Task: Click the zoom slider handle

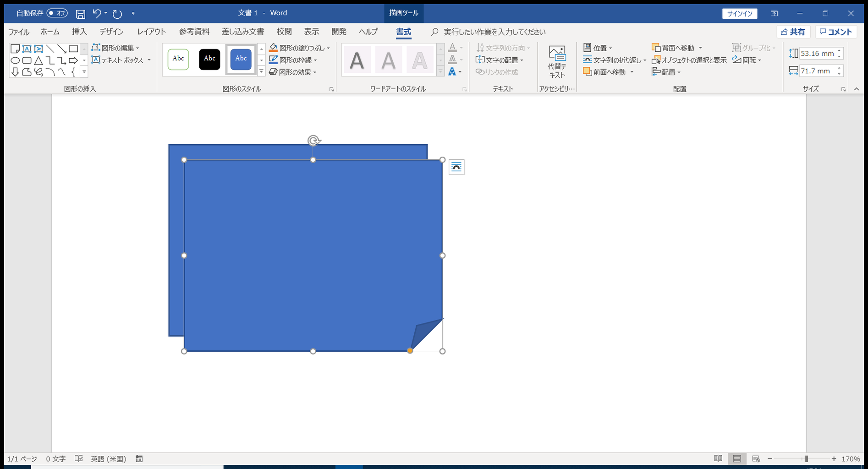Action: tap(806, 458)
